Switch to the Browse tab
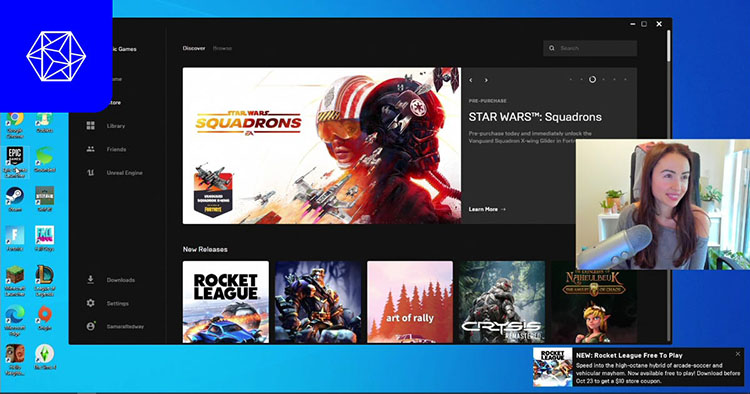Viewport: 750px width, 394px height. [222, 48]
